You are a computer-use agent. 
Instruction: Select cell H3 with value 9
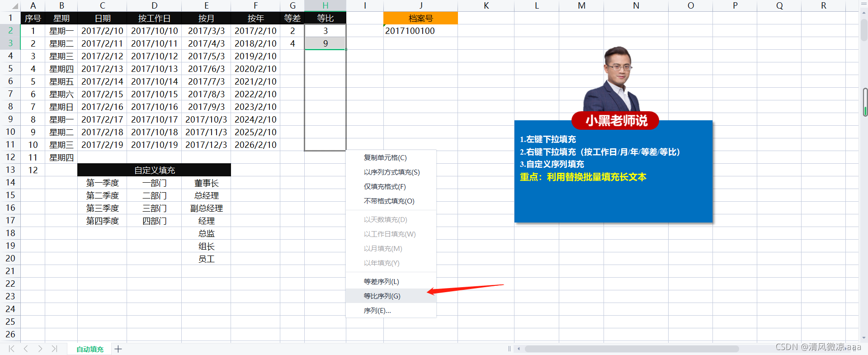pyautogui.click(x=325, y=43)
